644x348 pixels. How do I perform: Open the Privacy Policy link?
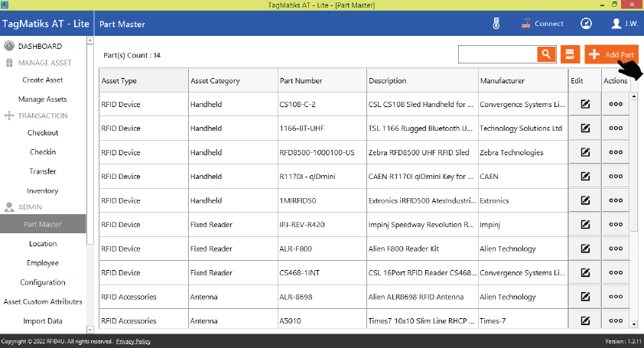133,341
